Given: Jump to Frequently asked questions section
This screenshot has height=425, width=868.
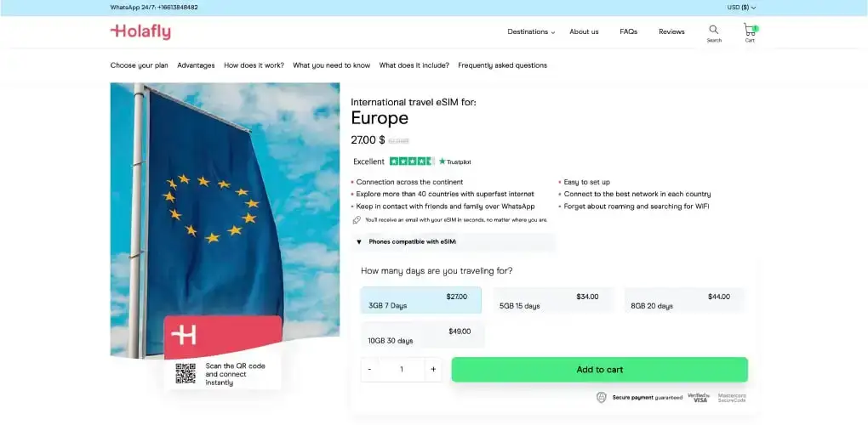Looking at the screenshot, I should click(x=502, y=65).
